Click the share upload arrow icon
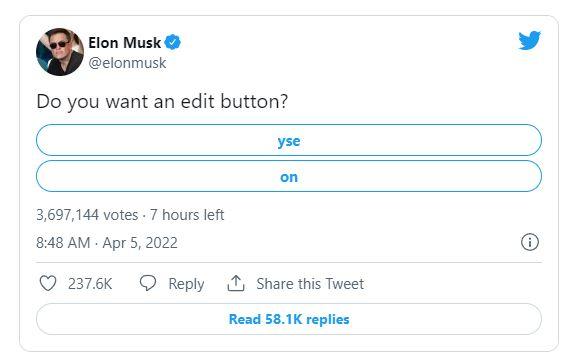 tap(236, 283)
